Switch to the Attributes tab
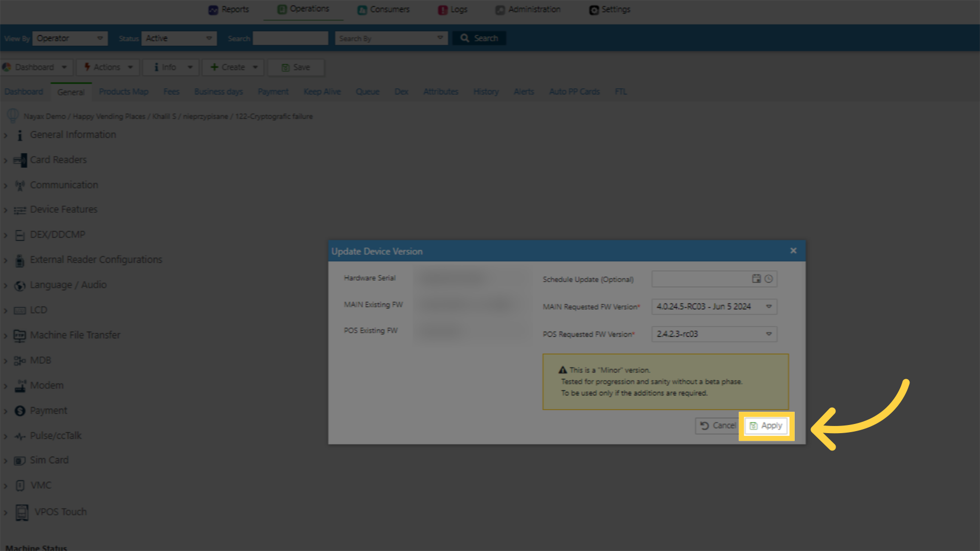Screen dimensions: 980x551 (441, 92)
